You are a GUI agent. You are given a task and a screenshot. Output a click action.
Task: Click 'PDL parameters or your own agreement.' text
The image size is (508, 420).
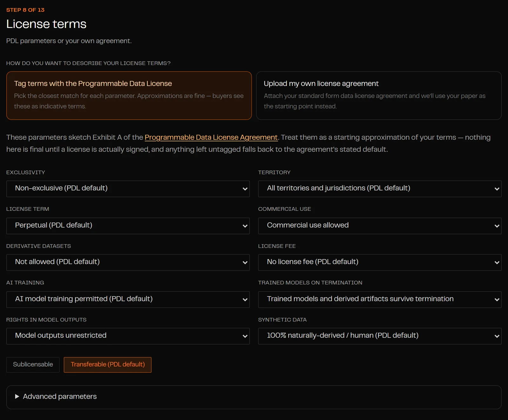point(69,41)
